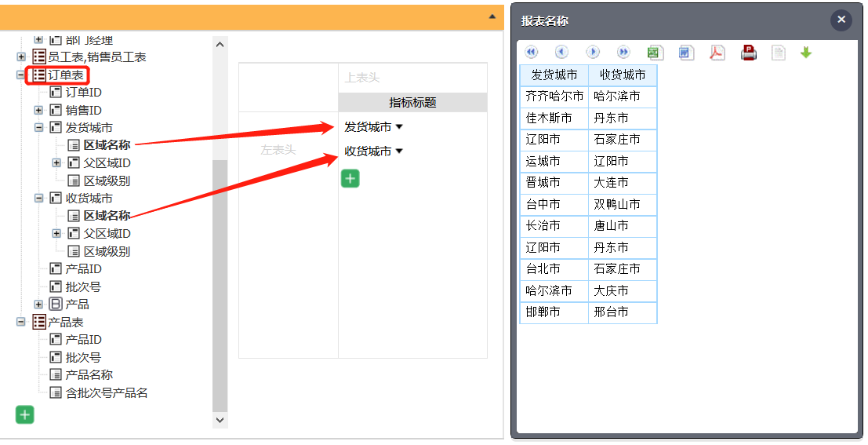Image resolution: width=868 pixels, height=445 pixels.
Task: Open the 收货城市 indicator dropdown arrow
Action: (399, 151)
